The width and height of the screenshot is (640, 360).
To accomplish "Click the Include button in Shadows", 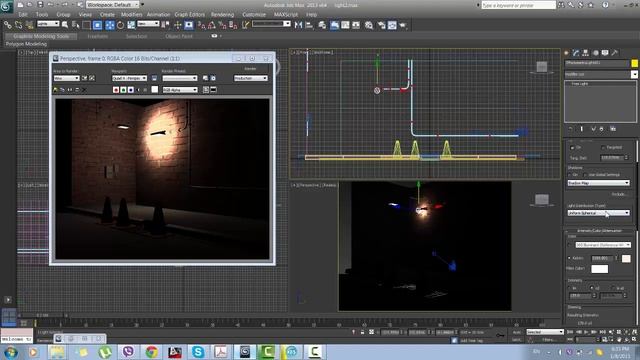I will coord(619,194).
